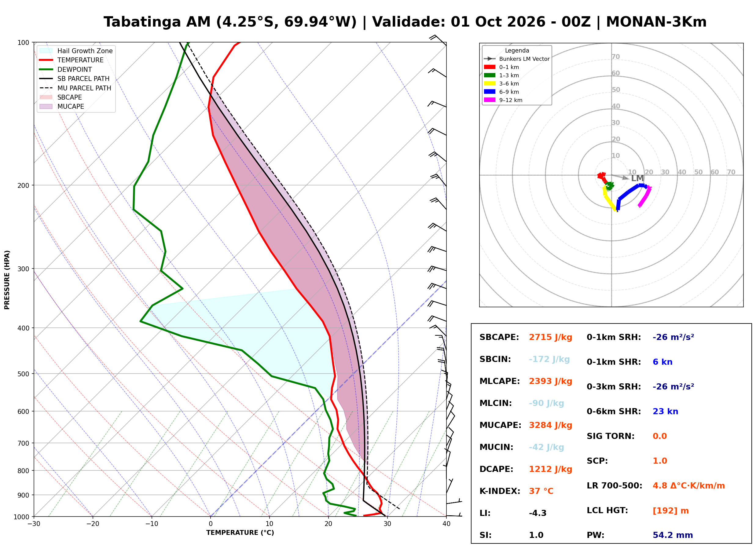This screenshot has width=756, height=559.
Task: Click the Bunkers LM Vector arrow icon
Action: click(490, 59)
